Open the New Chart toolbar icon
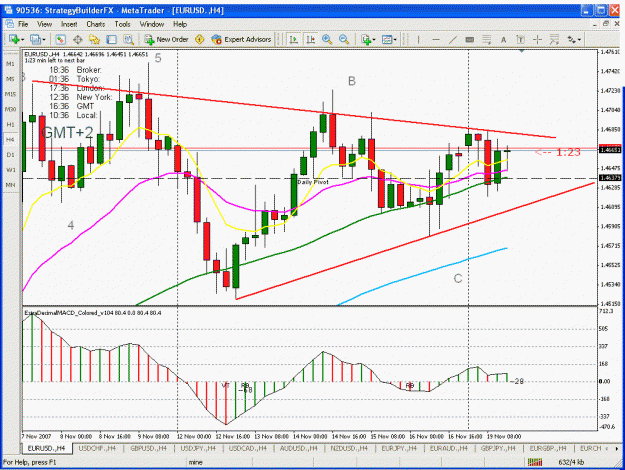Screen dimensions: 625x470 click(15, 39)
